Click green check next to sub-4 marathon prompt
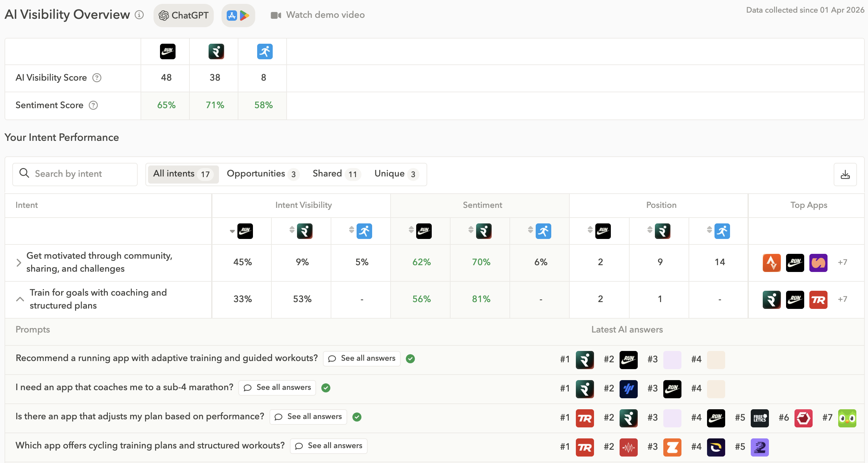The height and width of the screenshot is (463, 868). [x=325, y=388]
